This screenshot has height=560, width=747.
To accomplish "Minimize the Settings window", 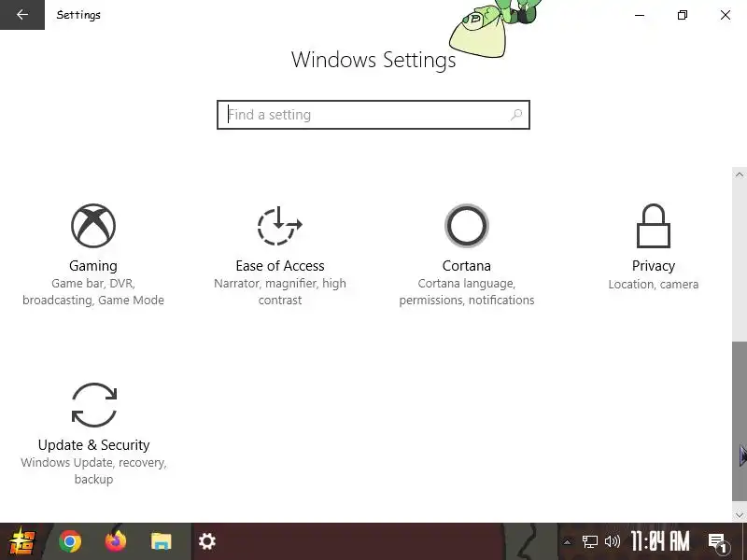I will pos(640,15).
